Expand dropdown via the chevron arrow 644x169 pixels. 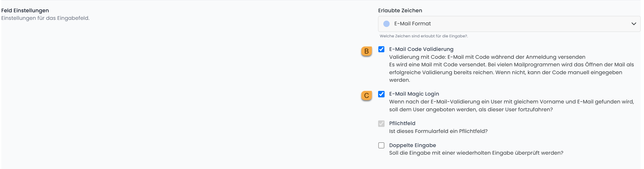(634, 24)
